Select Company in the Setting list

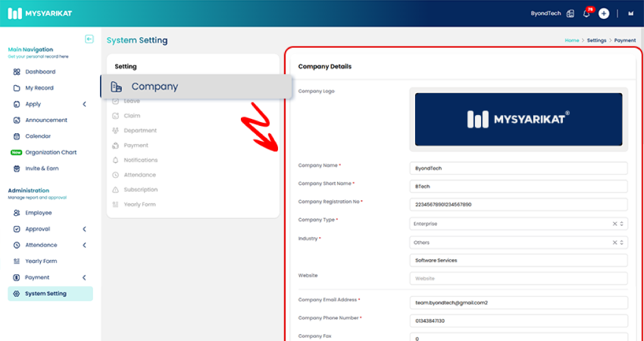196,87
